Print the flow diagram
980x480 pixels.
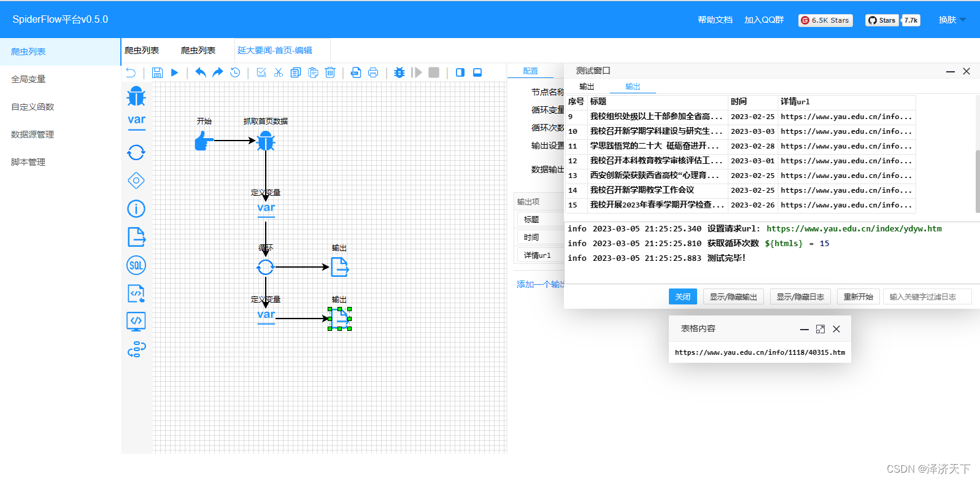click(373, 72)
